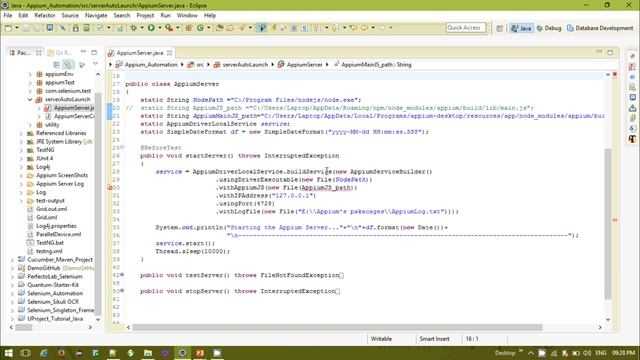Switch to Database Development perspective
Screen dimensions: 640x360
pos(600,28)
